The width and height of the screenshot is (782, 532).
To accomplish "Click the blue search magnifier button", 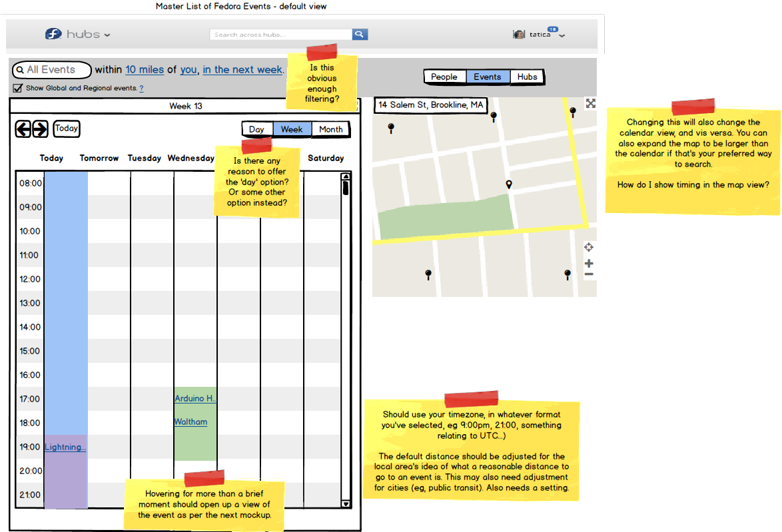I will pyautogui.click(x=360, y=35).
